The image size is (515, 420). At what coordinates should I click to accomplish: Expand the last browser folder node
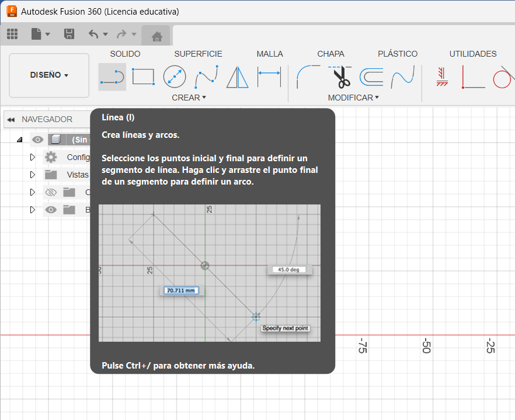tap(32, 209)
